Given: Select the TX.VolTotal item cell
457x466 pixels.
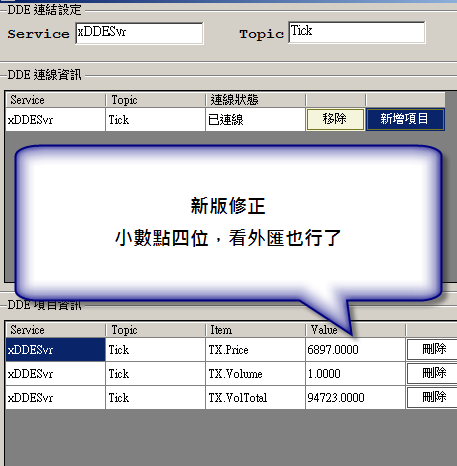Looking at the screenshot, I should [255, 398].
